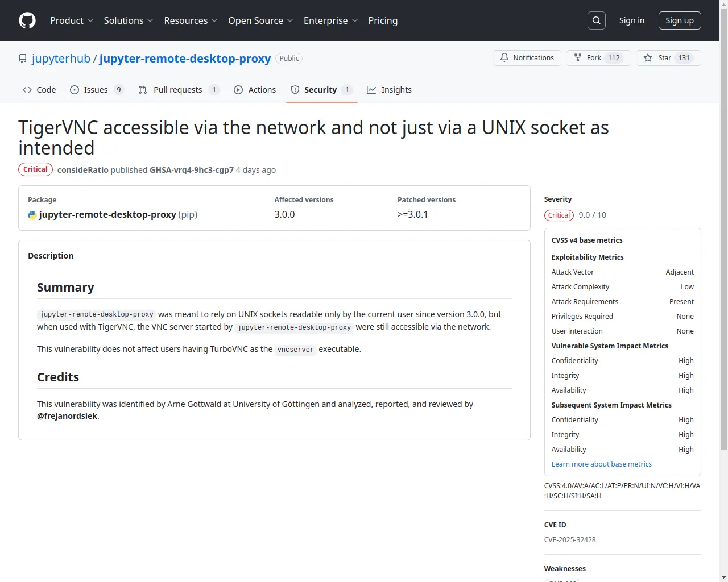Viewport: 728px width, 582px height.
Task: Click the Attack Vector Adjacent row
Action: [623, 272]
